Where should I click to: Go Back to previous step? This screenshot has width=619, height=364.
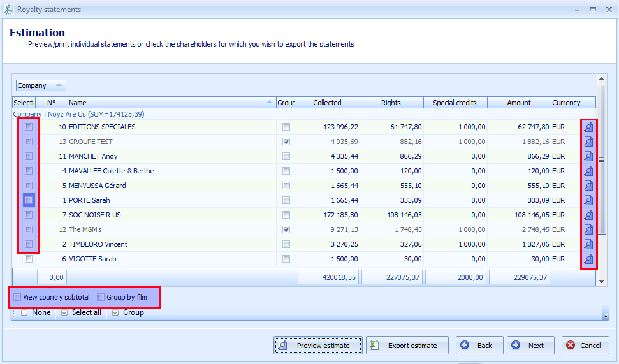[479, 345]
